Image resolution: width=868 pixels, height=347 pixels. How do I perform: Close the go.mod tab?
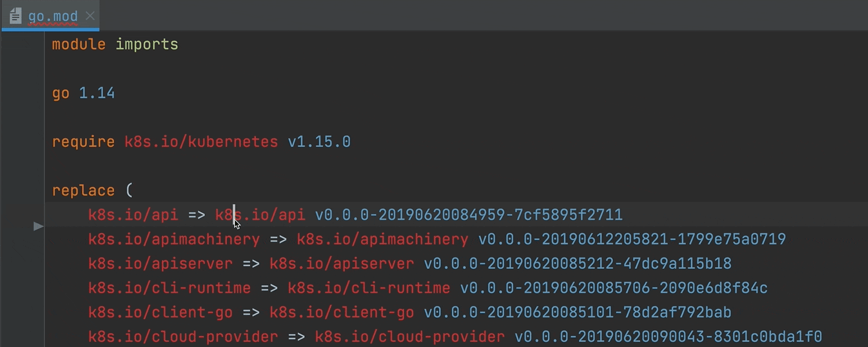(x=90, y=16)
